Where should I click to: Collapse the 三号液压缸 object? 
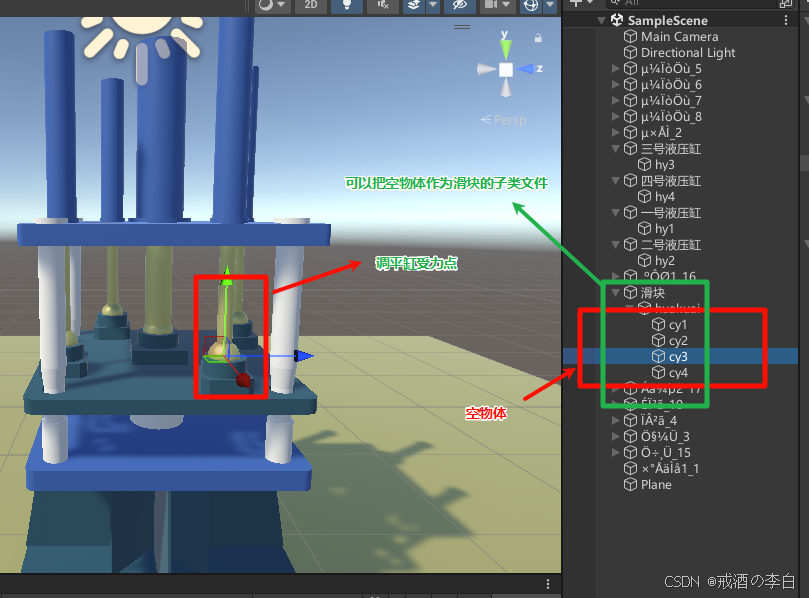615,149
